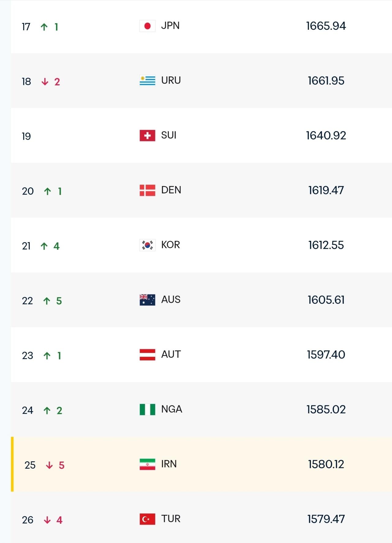Select the SUI row at rank 19
Image resolution: width=392 pixels, height=543 pixels.
(202, 135)
